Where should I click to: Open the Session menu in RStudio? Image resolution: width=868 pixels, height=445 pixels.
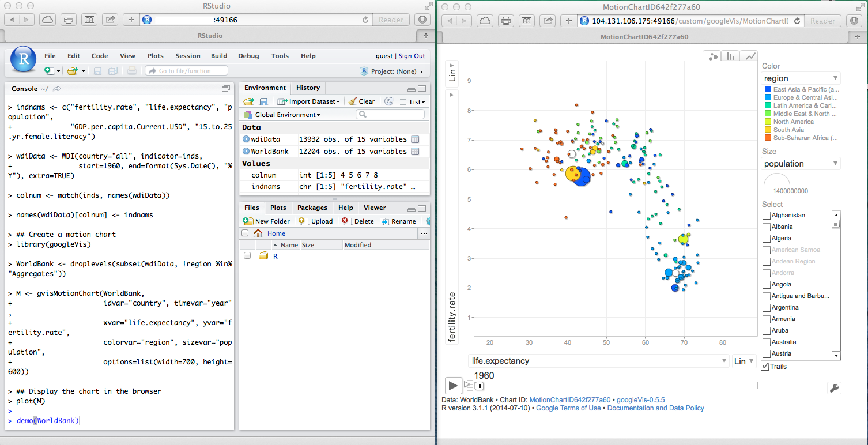(188, 56)
